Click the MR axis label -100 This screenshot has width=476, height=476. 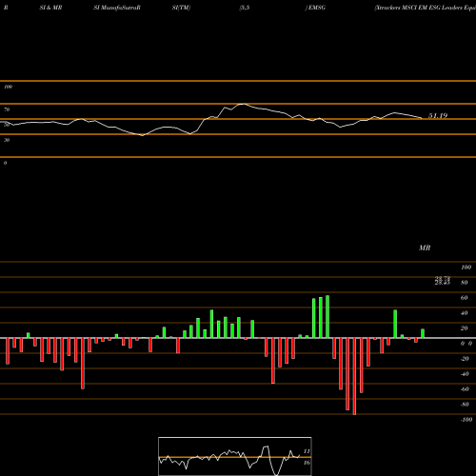coord(466,420)
